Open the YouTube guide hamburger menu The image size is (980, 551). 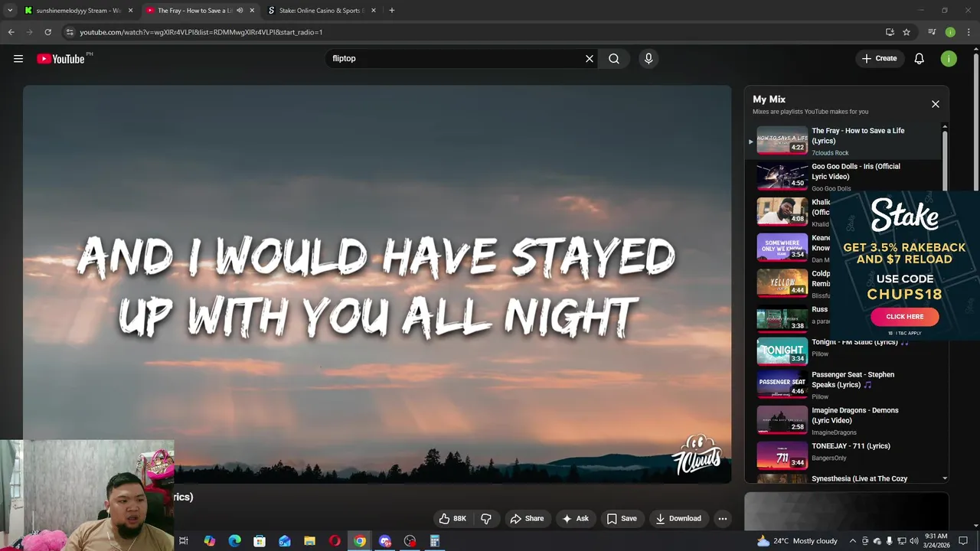(x=18, y=58)
